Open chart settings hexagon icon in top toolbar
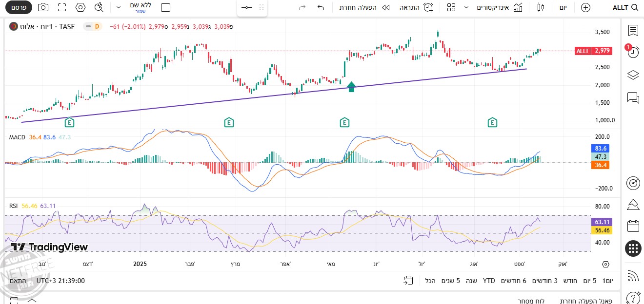 point(81,7)
